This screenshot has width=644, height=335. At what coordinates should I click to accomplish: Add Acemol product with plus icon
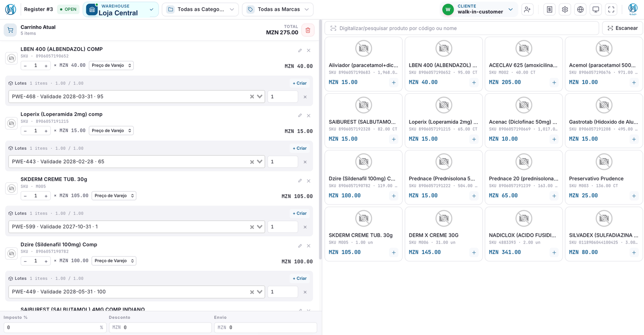[634, 83]
